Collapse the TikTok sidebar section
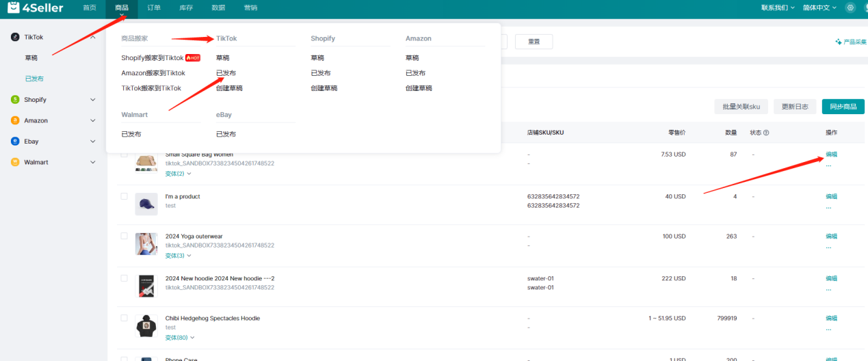 tap(93, 37)
